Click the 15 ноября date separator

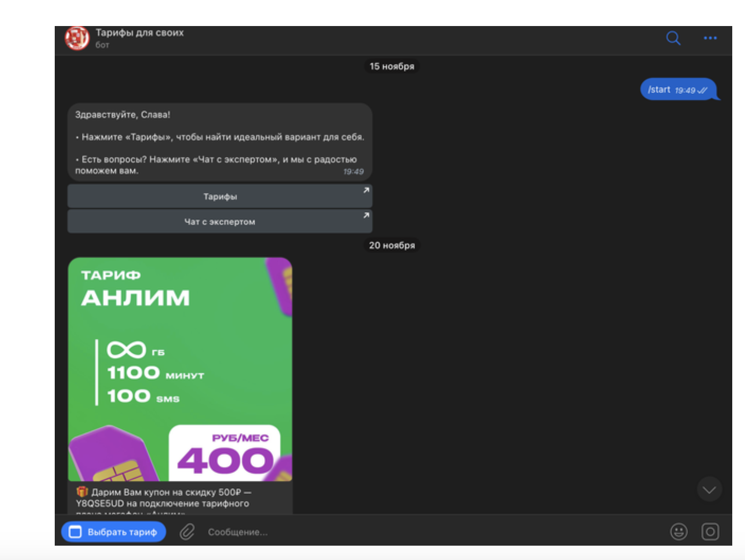[x=392, y=66]
